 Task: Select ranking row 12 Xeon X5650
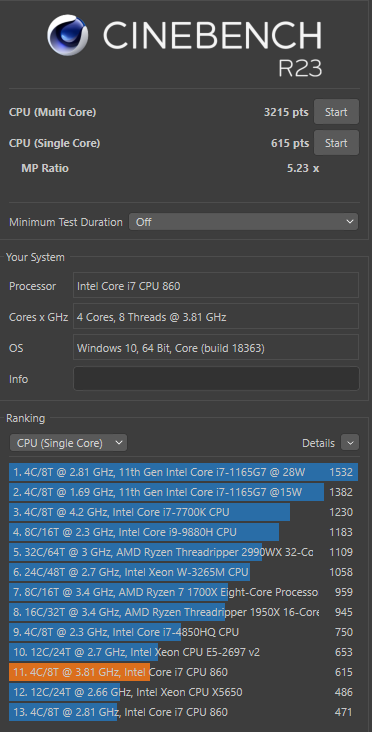183,692
